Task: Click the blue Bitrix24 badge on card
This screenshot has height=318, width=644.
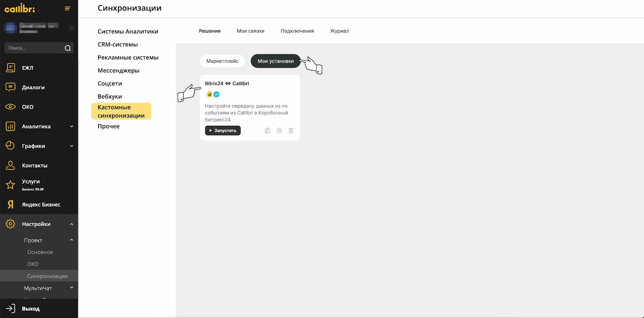Action: (216, 94)
